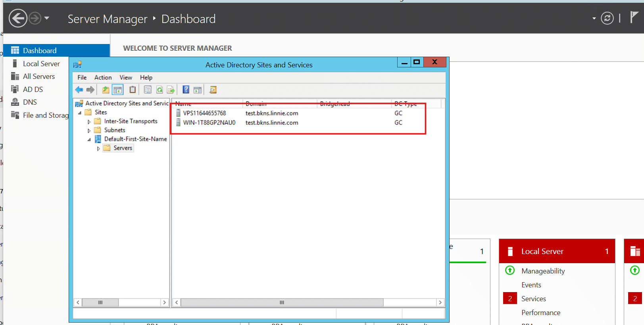
Task: Click GC type of WIN-1T88GP2NAU0 row
Action: [x=398, y=122]
